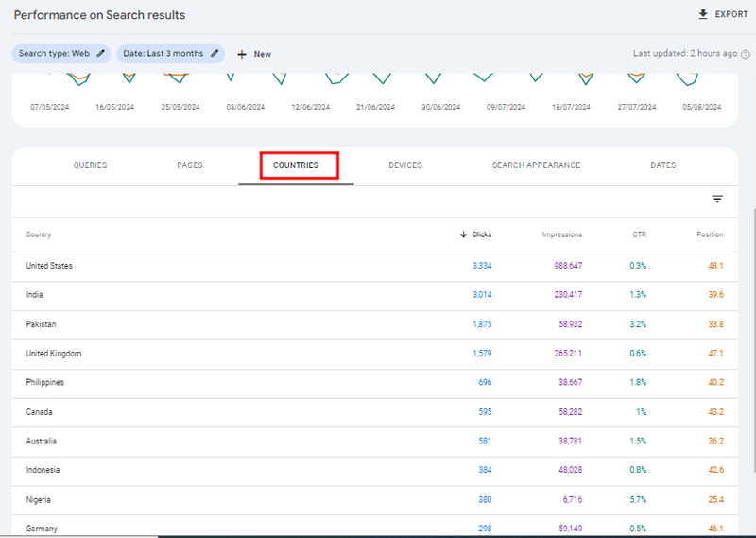Screen dimensions: 756x538
Task: Open the Search type: Web chip
Action: [60, 54]
